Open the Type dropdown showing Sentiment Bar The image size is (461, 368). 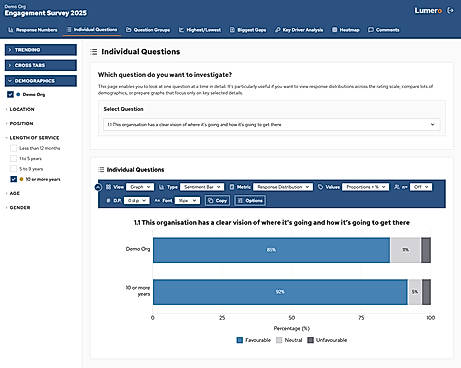point(202,187)
